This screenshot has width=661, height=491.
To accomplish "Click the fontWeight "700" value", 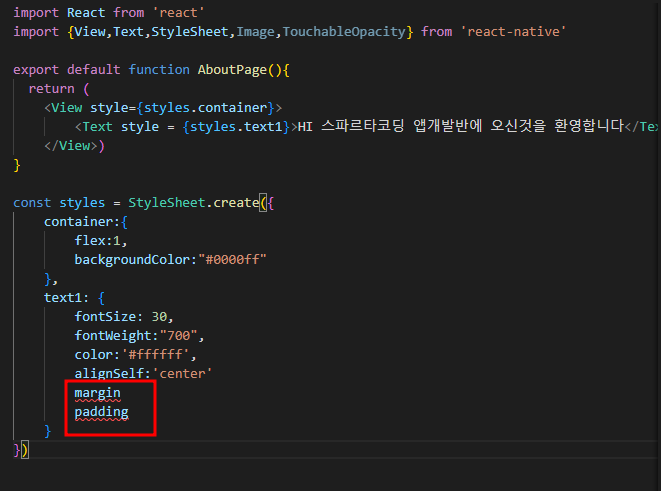I will point(178,335).
